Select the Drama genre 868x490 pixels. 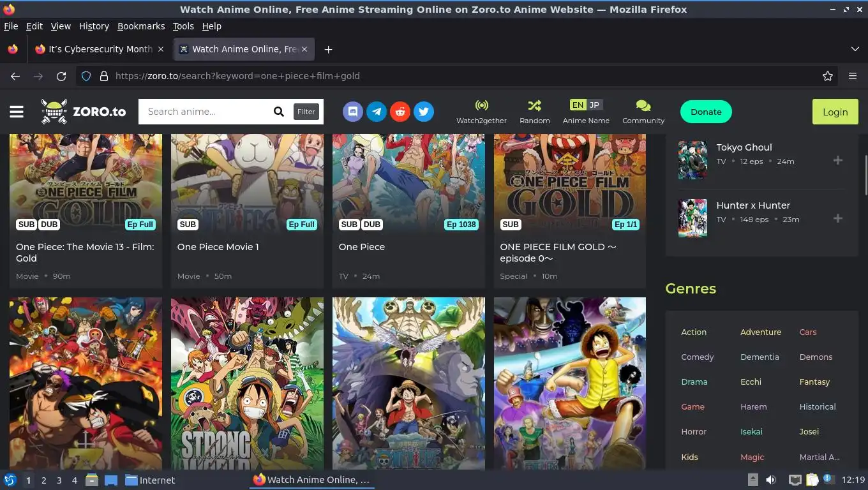pyautogui.click(x=694, y=382)
